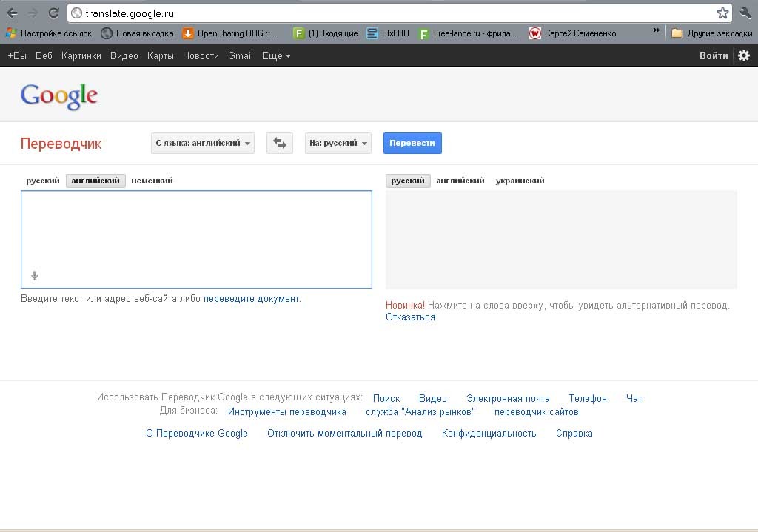Open Картинки in the Google bar
Viewport: 758px width, 532px height.
(81, 56)
